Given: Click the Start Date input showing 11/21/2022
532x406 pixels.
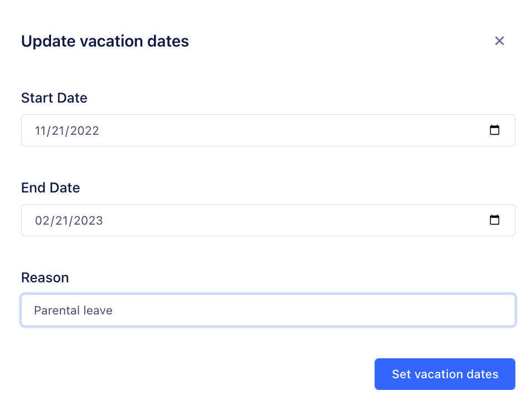Looking at the screenshot, I should point(222,130).
